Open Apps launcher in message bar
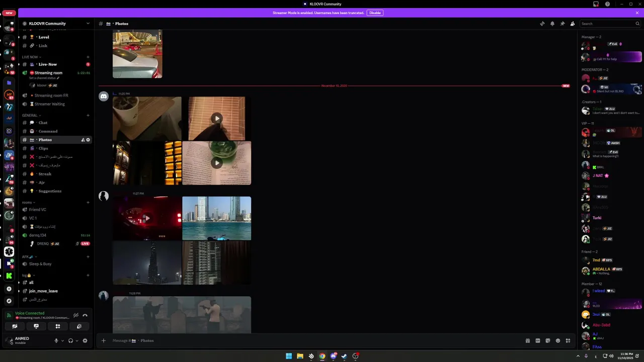 568,340
